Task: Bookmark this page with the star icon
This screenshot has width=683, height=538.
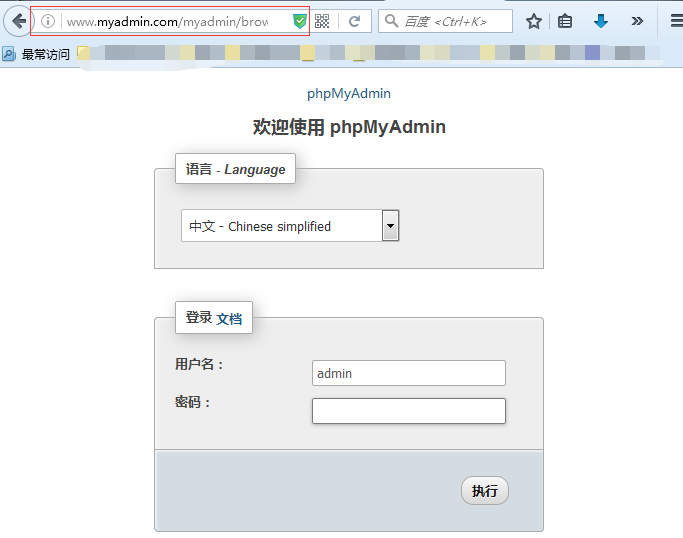Action: tap(534, 21)
